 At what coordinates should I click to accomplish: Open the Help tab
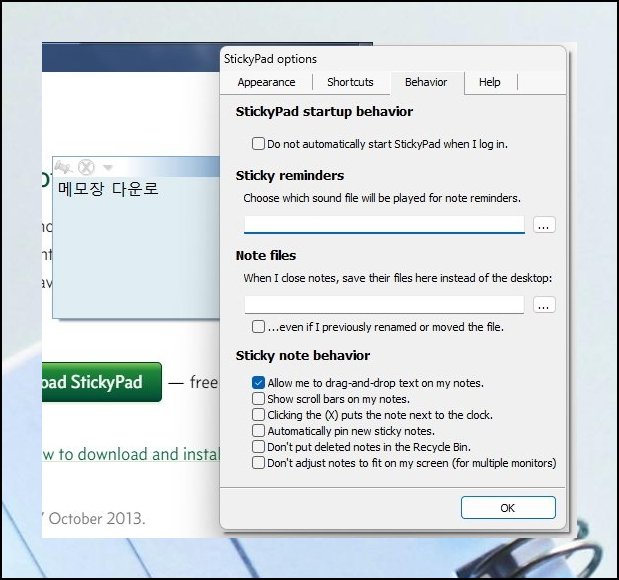[x=490, y=82]
